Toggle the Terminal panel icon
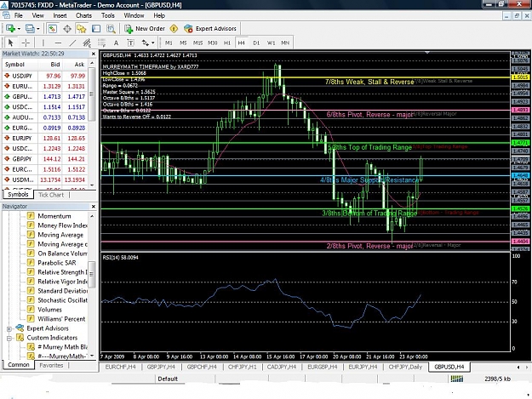532x399 pixels. pyautogui.click(x=96, y=29)
